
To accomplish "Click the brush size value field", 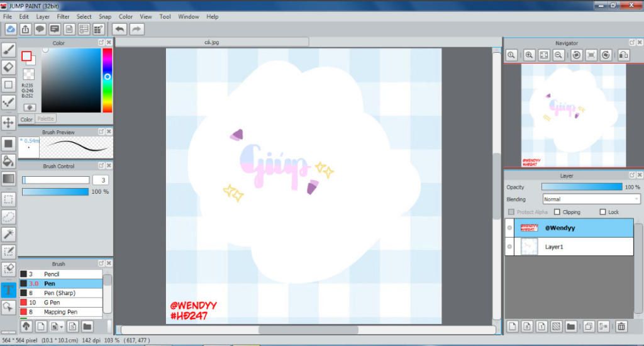I will 101,180.
